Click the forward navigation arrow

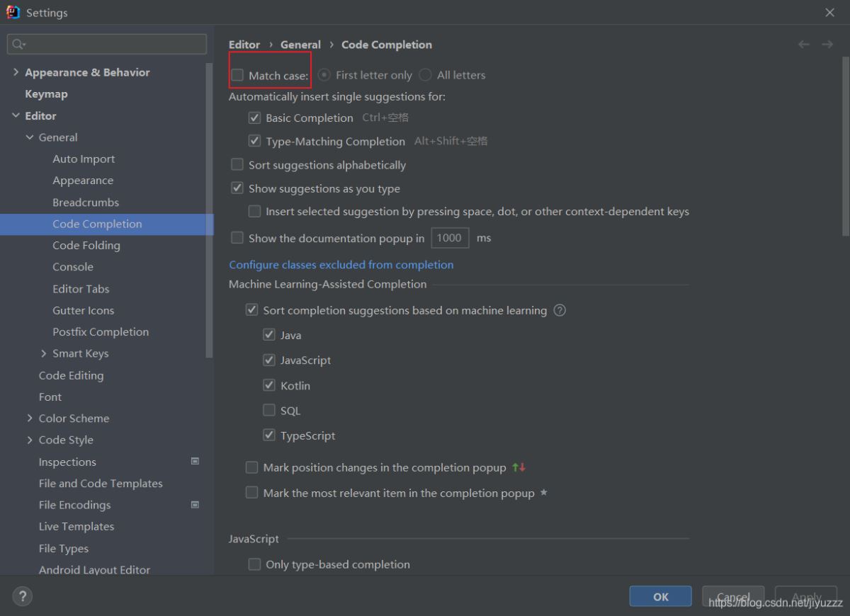(x=827, y=45)
